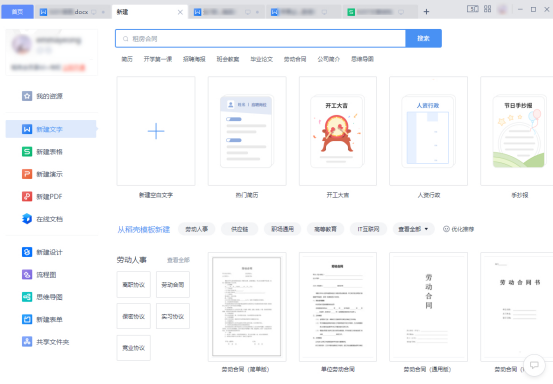The width and height of the screenshot is (553, 384).
Task: Select the 职场通用 category pill
Action: coord(282,229)
